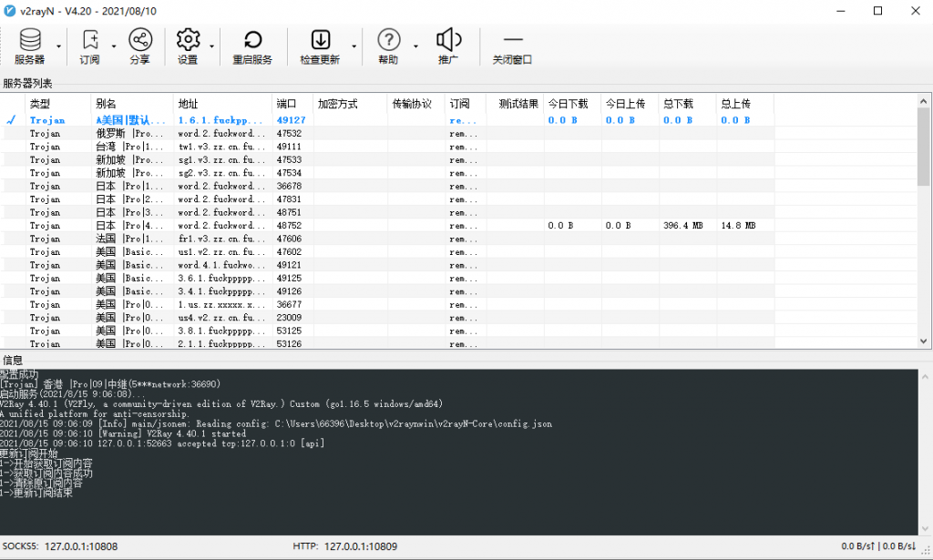Viewport: 933px width, 560px height.
Task: Select the active A美国 Trojan server row
Action: (132, 120)
